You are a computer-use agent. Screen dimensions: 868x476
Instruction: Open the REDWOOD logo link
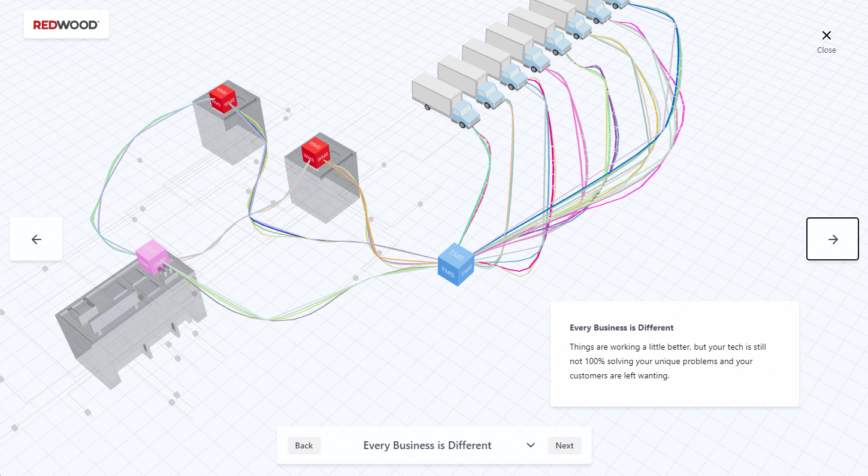pyautogui.click(x=66, y=25)
